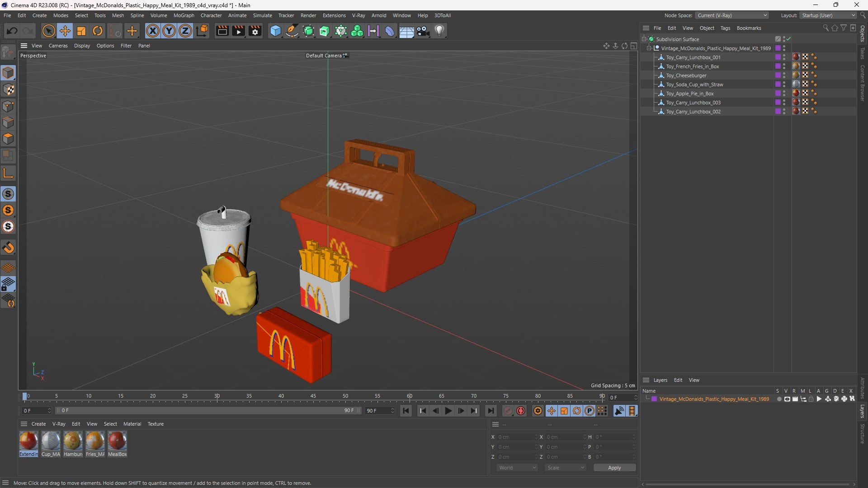Click the Spline Pen tool icon
This screenshot has height=488, width=868.
pos(292,31)
